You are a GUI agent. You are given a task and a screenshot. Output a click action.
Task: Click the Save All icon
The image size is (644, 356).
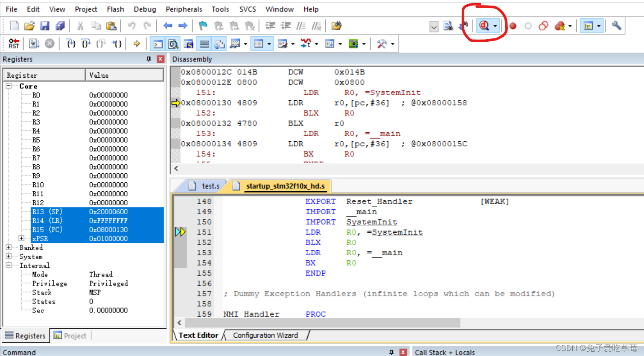click(x=60, y=26)
